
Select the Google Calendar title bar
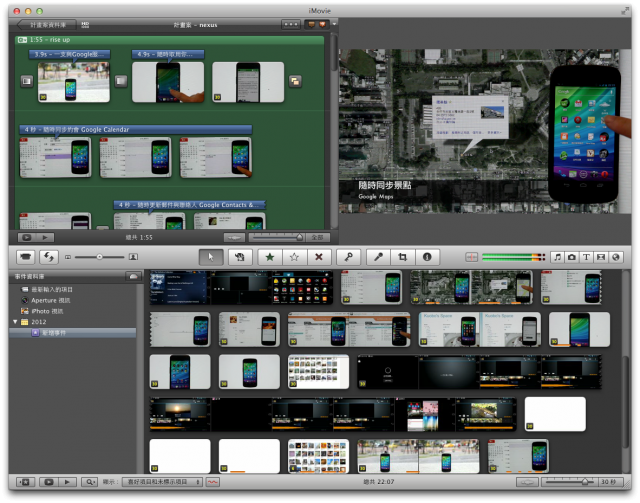coord(136,129)
